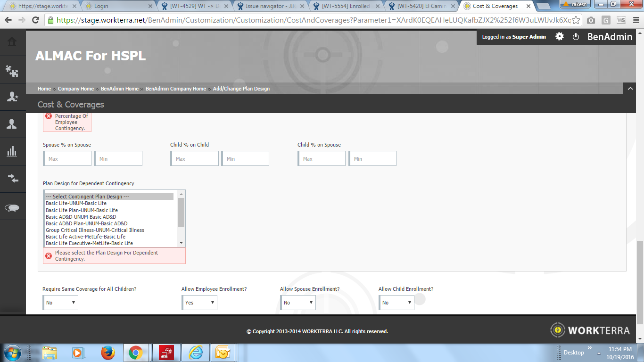Open Allow Employee Enrollment dropdown
Screen dimensions: 644x362
click(x=199, y=303)
